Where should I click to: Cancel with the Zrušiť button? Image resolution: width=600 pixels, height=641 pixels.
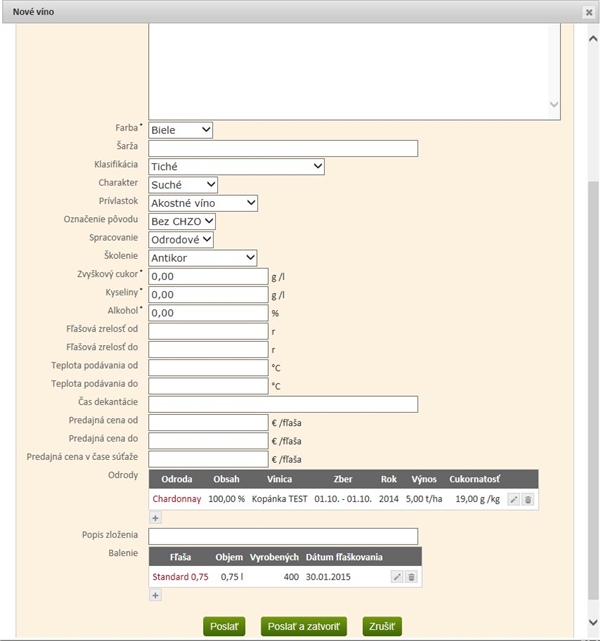(382, 626)
